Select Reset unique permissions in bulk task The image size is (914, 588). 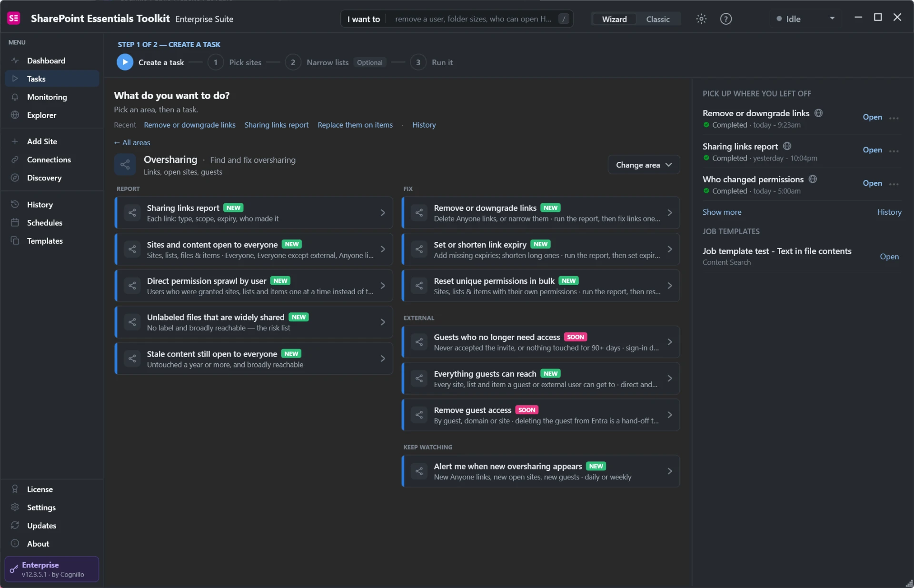(x=540, y=286)
